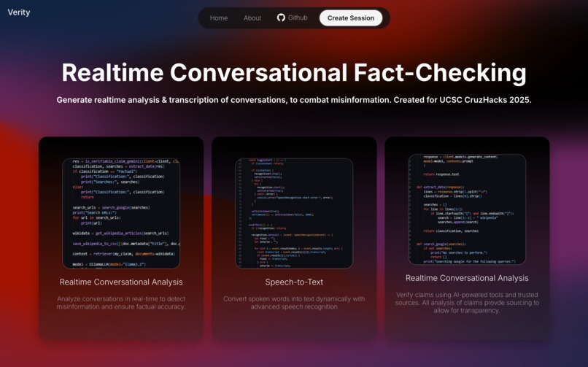Click the 'Analyze conversations in real-time' description

click(121, 303)
